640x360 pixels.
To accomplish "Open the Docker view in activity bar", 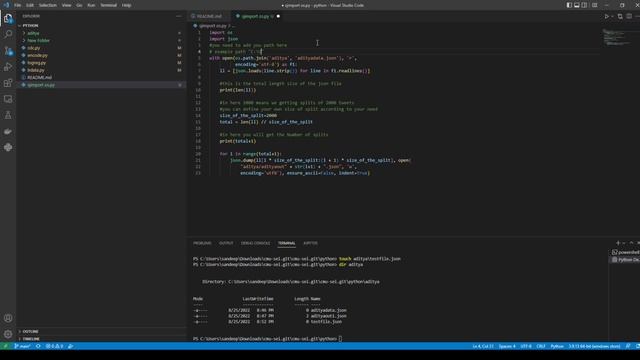I will click(8, 131).
